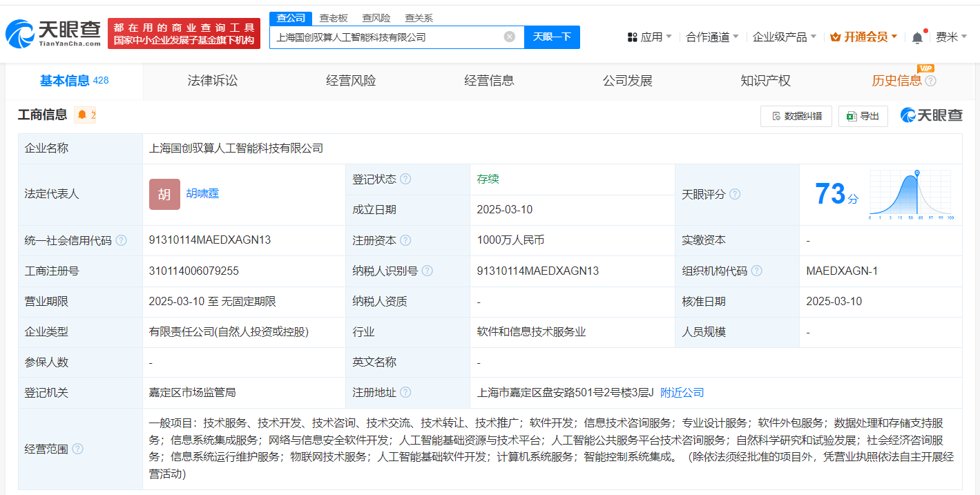Image resolution: width=980 pixels, height=495 pixels.
Task: Switch to the 法律诉讼 tab
Action: [x=212, y=81]
